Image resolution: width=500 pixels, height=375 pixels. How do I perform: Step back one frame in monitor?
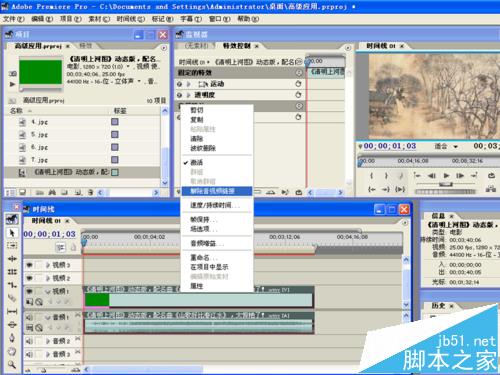tap(432, 175)
